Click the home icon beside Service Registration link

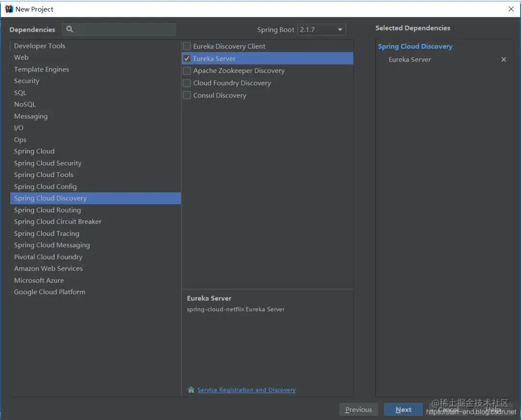191,390
